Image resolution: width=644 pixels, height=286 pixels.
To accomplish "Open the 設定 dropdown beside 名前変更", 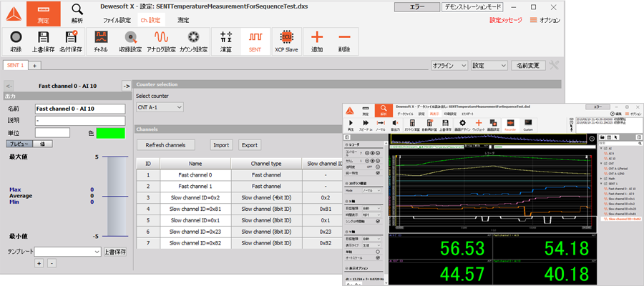I will point(489,65).
